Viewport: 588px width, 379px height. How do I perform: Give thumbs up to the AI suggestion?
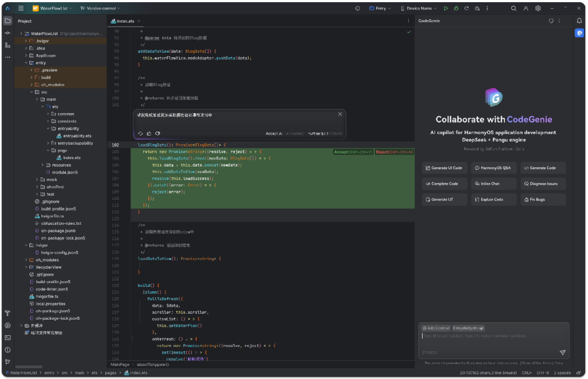[x=149, y=133]
